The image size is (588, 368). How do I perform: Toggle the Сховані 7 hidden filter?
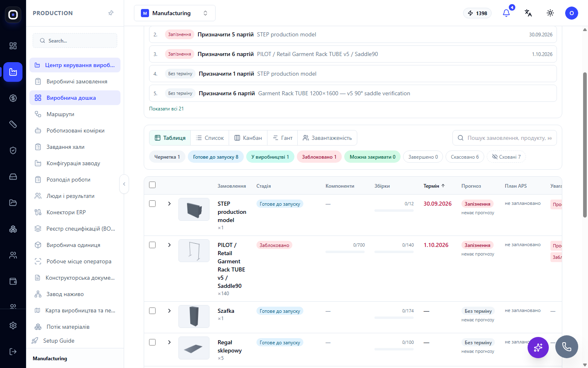[506, 157]
